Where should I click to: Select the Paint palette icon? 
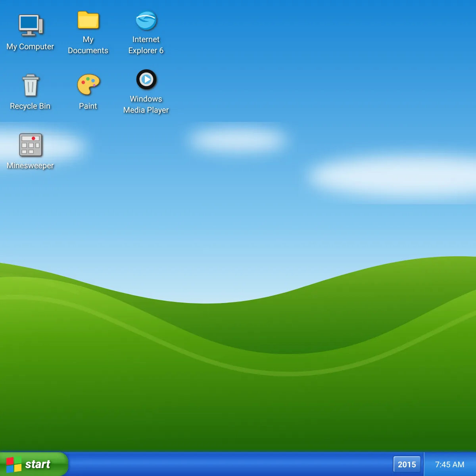[88, 84]
